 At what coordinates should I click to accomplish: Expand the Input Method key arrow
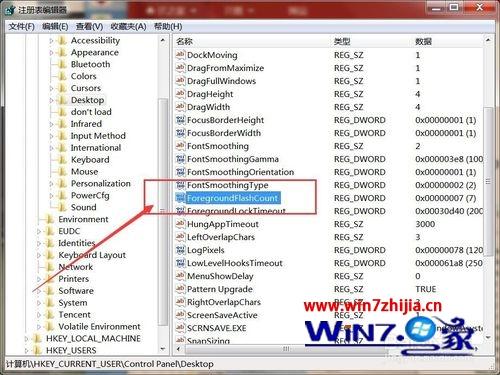pos(51,136)
